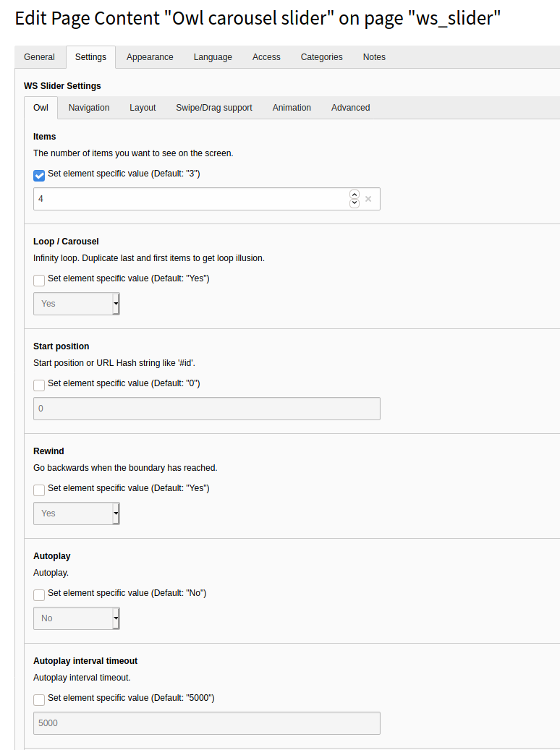Image resolution: width=560 pixels, height=750 pixels.
Task: Click the decrement arrow on Items field
Action: (x=354, y=203)
